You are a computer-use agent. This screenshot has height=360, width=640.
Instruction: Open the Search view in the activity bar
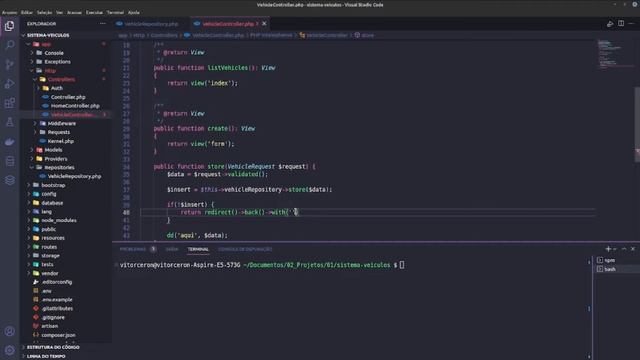[9, 45]
